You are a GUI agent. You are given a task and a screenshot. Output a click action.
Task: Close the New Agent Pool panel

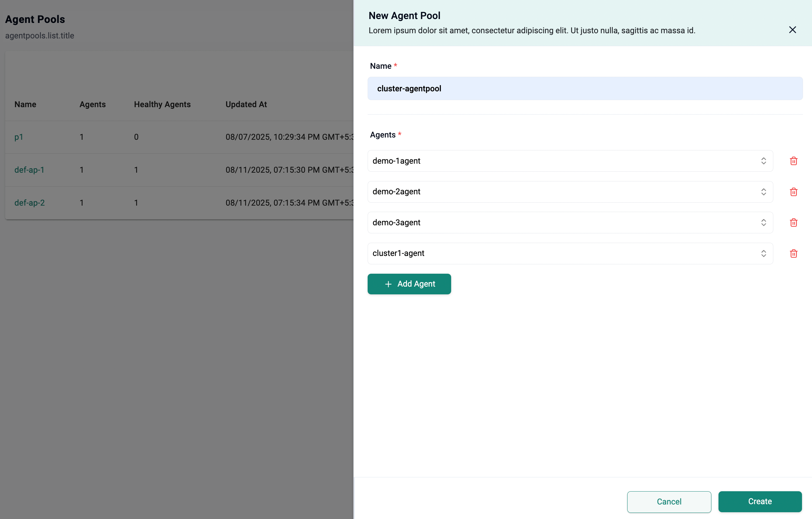click(792, 30)
